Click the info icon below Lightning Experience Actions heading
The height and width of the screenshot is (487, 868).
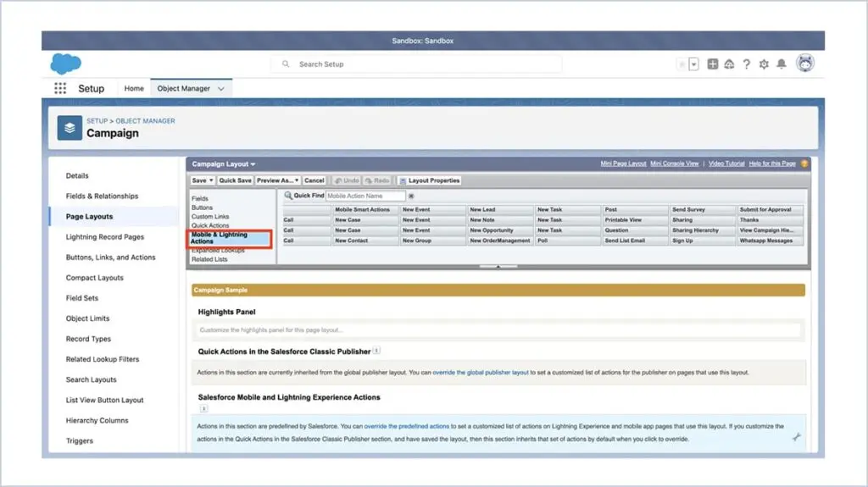(x=203, y=408)
